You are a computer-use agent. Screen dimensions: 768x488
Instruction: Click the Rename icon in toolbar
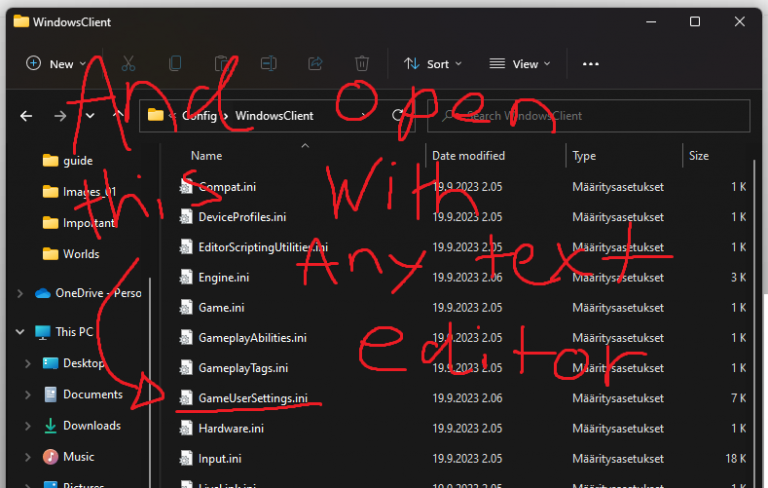[268, 63]
